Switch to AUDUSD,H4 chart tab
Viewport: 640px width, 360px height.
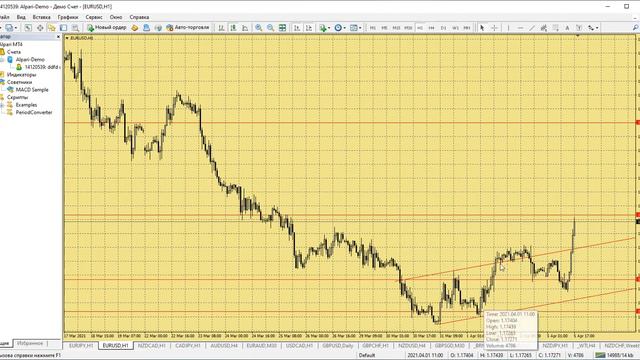coord(224,346)
